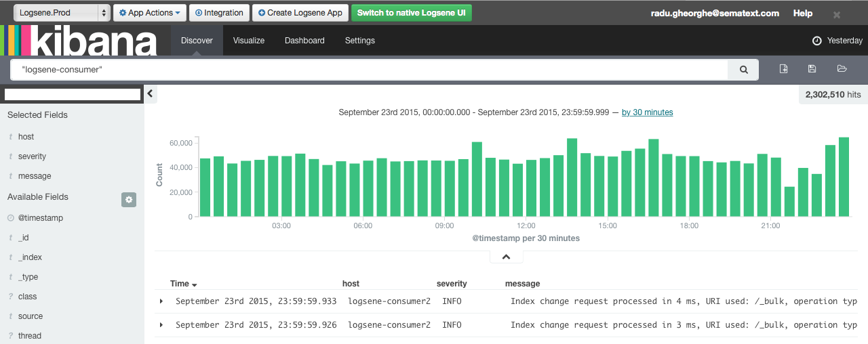Viewport: 868px width, 344px height.
Task: Switch to the Visualize tab
Action: (x=249, y=41)
